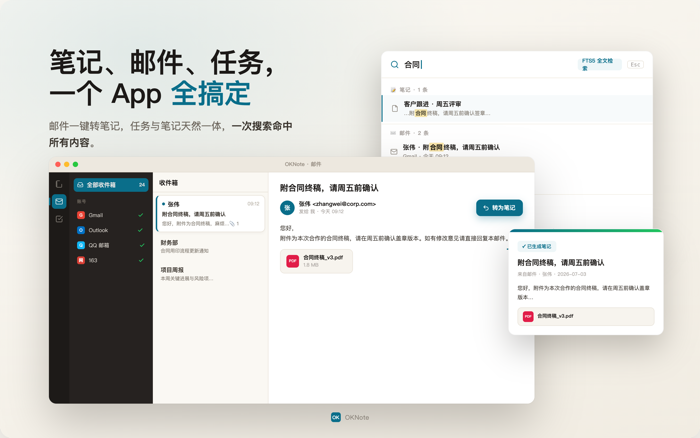Open the Tasks checkbox icon in left rail
Image resolution: width=700 pixels, height=438 pixels.
pos(59,219)
